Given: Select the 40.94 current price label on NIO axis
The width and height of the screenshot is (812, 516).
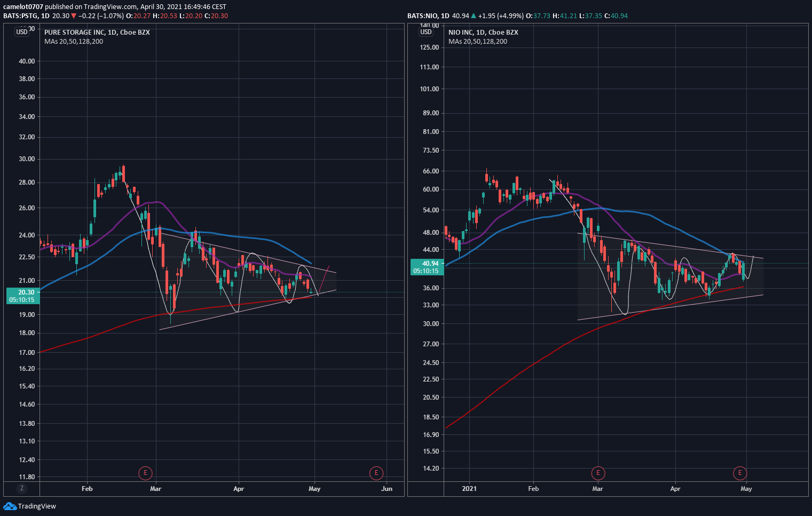Looking at the screenshot, I should pyautogui.click(x=426, y=267).
